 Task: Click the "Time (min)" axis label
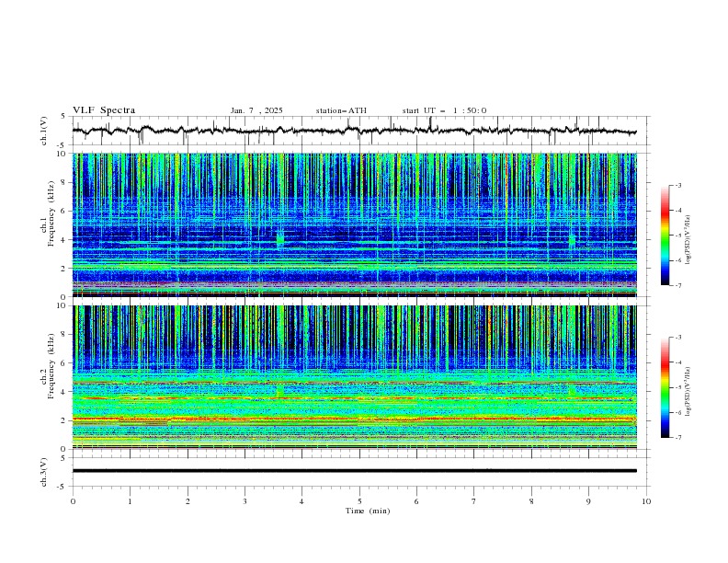368,511
